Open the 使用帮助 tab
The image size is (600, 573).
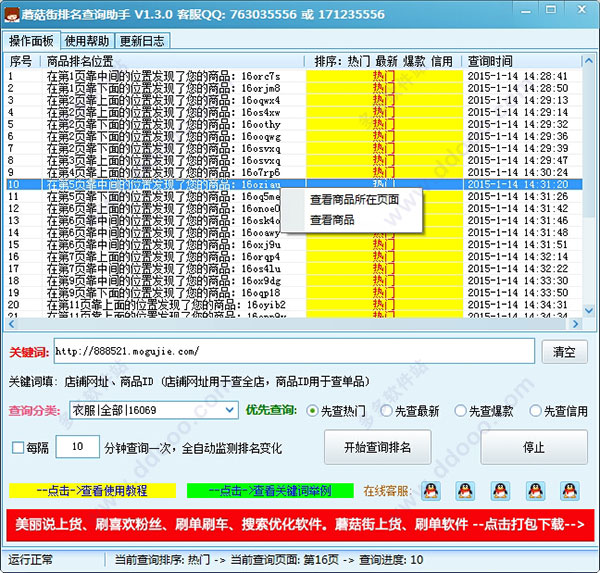pyautogui.click(x=87, y=41)
